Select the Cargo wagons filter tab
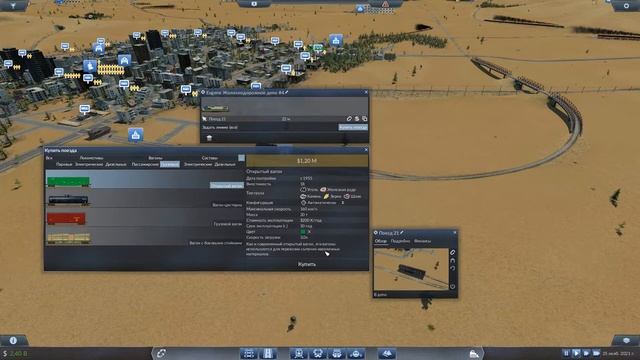The image size is (640, 360). pos(169,164)
